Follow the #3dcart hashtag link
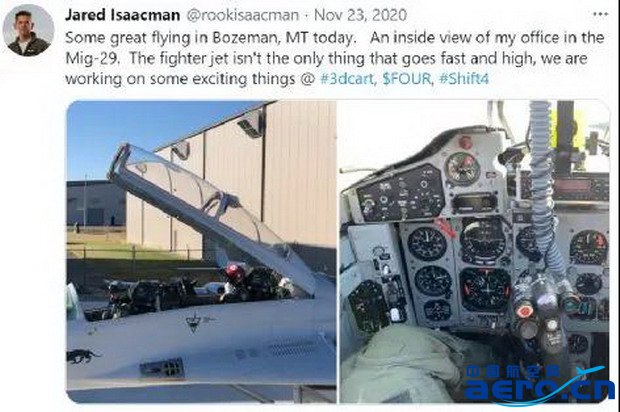 click(x=347, y=78)
